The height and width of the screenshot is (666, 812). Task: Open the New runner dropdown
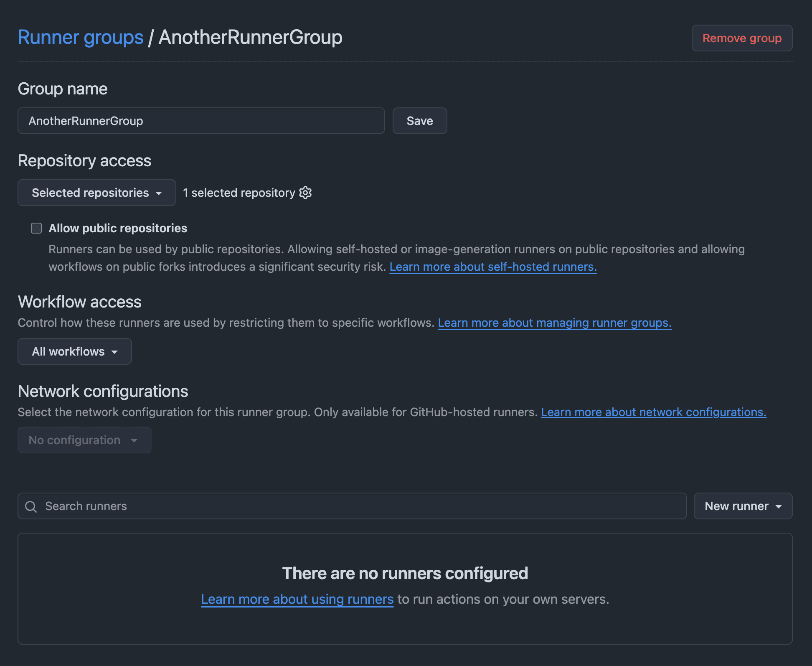742,506
